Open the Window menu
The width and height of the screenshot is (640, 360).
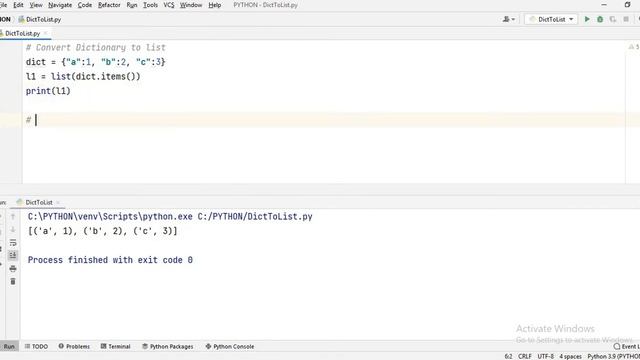(191, 5)
